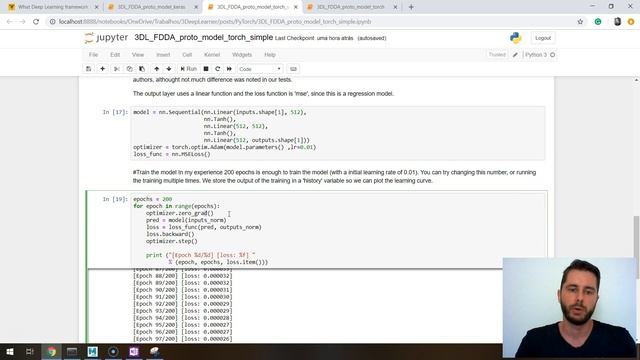Image resolution: width=640 pixels, height=360 pixels.
Task: Open the Insert menu
Action: (x=163, y=55)
